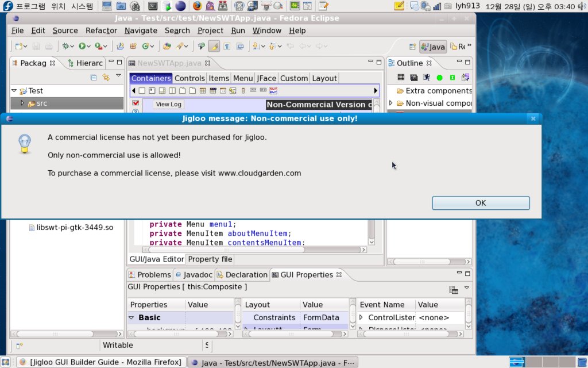This screenshot has height=368, width=588.
Task: Open Pidgin messenger from the top panel
Action: pos(210,6)
